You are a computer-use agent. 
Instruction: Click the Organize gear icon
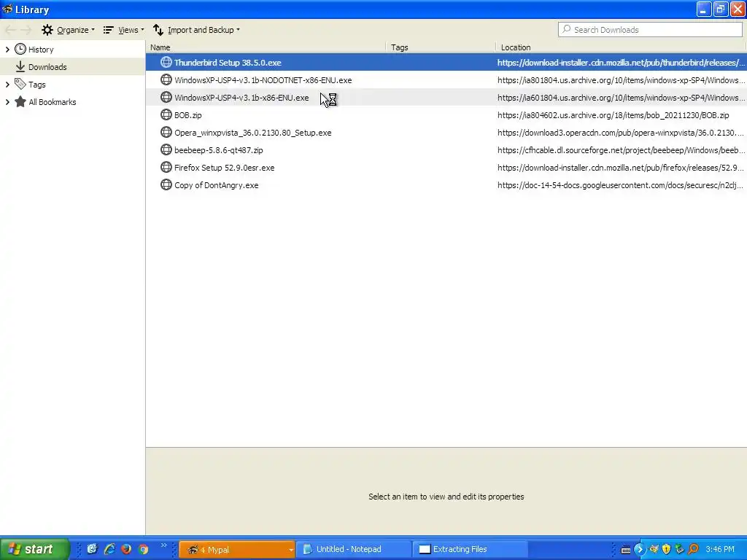point(47,30)
